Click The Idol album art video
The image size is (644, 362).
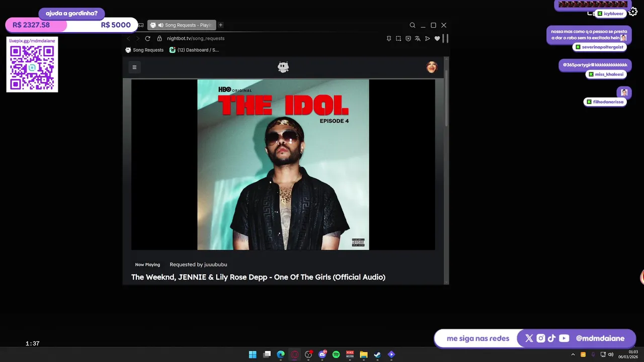283,164
